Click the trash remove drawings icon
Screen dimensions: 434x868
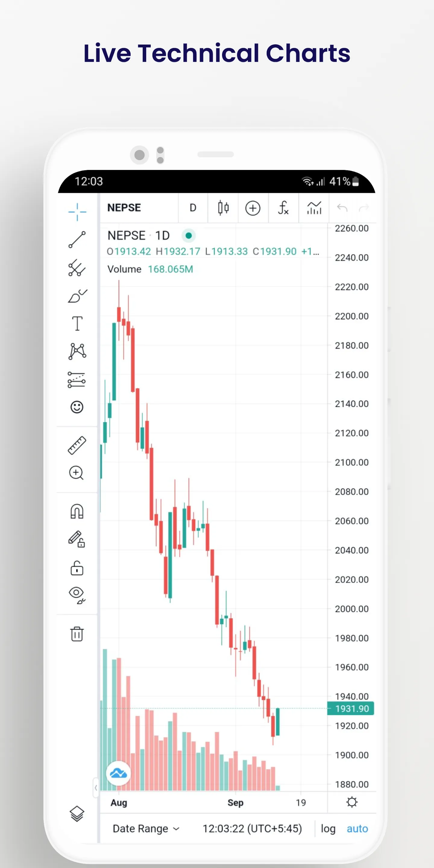[x=77, y=634]
